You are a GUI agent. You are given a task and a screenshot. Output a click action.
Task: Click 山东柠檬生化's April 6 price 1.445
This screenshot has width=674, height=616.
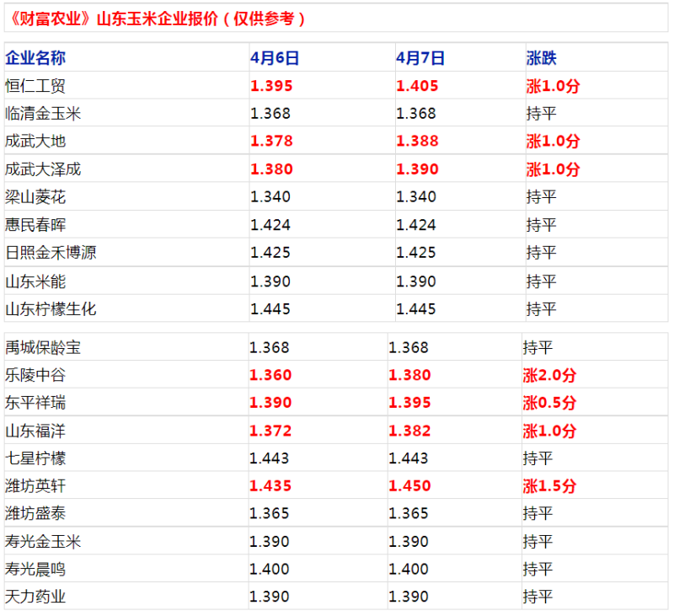coord(270,309)
